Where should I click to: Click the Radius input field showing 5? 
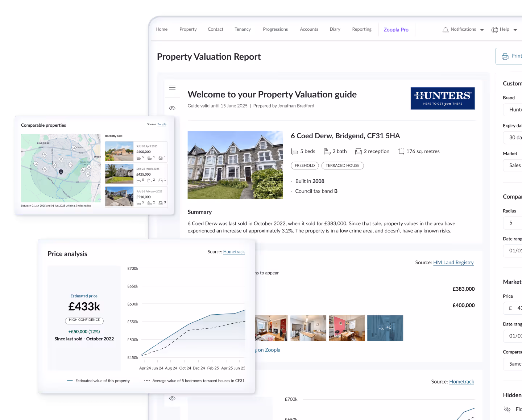[x=513, y=223]
